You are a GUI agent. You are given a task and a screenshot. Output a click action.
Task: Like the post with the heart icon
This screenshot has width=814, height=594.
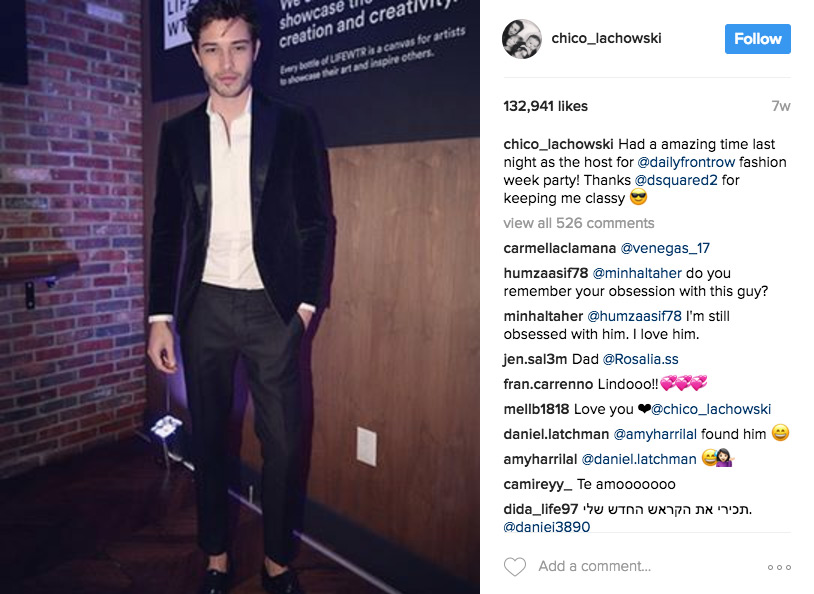(515, 566)
